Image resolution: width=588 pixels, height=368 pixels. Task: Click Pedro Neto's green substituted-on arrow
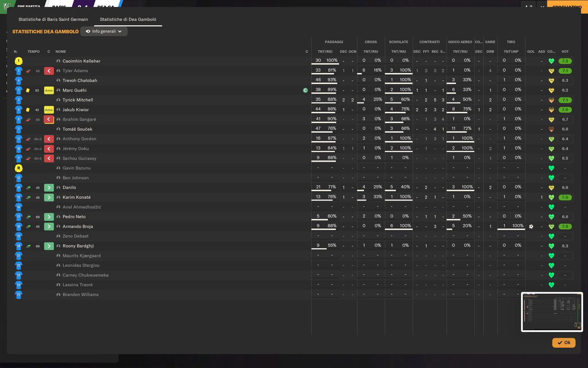click(x=49, y=217)
